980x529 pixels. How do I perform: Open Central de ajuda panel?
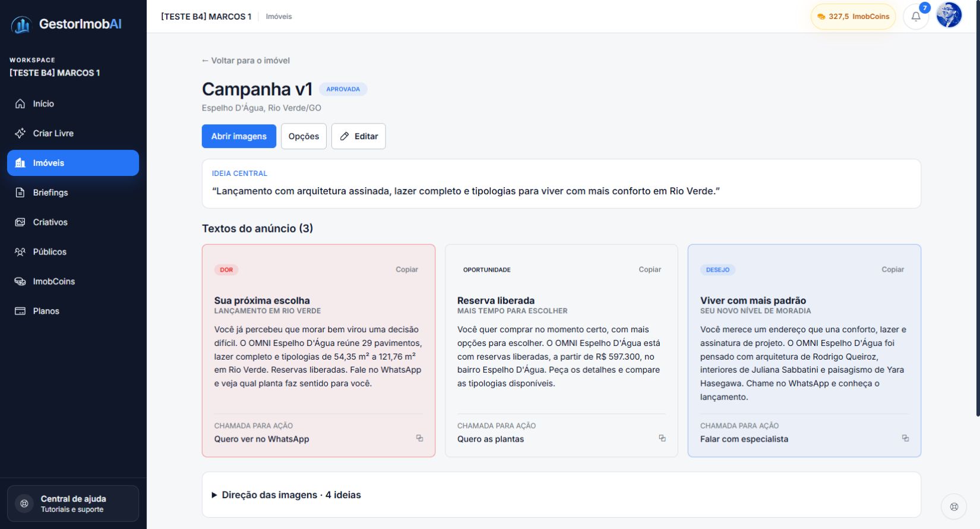pos(73,503)
